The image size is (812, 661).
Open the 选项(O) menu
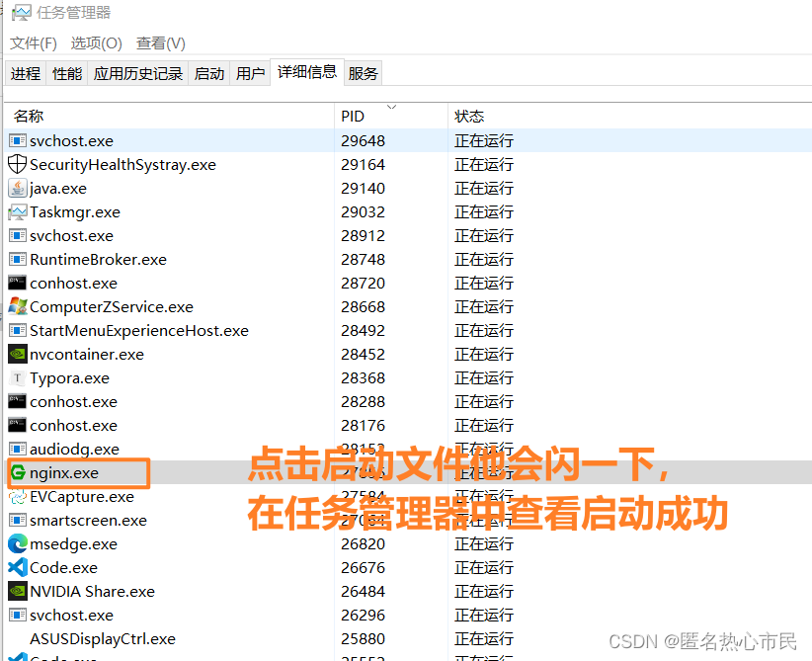(95, 43)
